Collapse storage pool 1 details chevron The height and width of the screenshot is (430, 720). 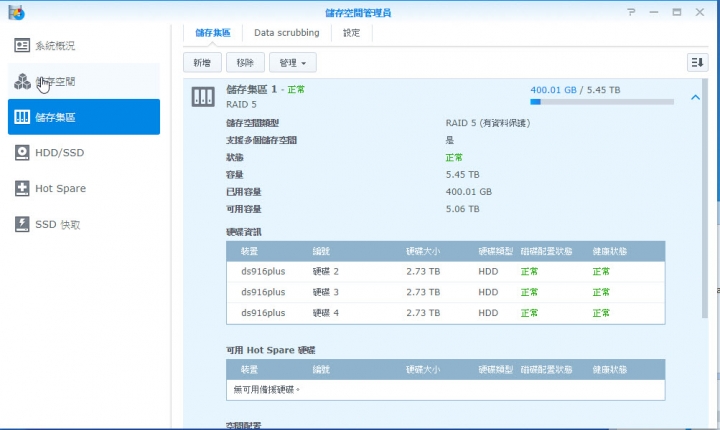[x=695, y=97]
